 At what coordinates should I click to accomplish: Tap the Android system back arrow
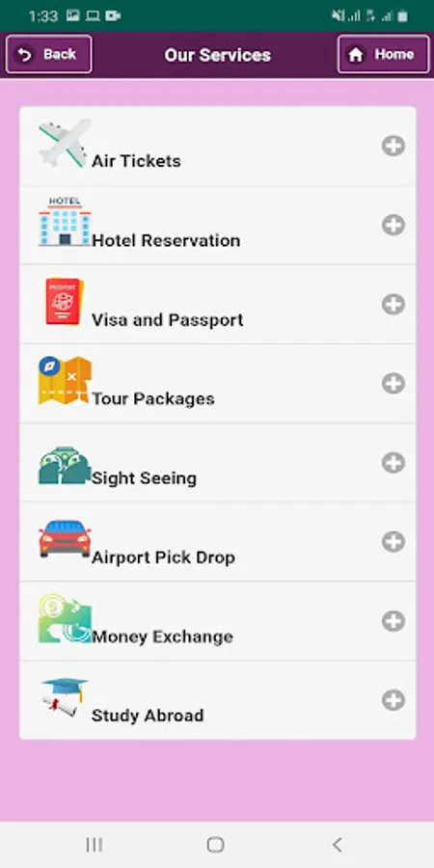tap(338, 845)
